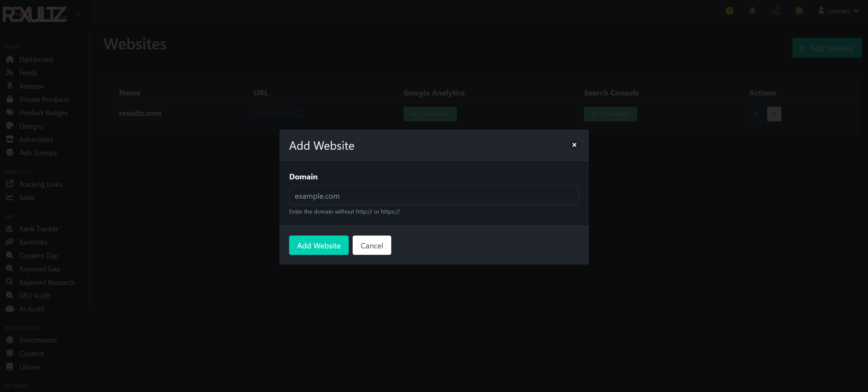Click the Keyword Research magnifier icon
This screenshot has width=868, height=392.
click(x=10, y=282)
